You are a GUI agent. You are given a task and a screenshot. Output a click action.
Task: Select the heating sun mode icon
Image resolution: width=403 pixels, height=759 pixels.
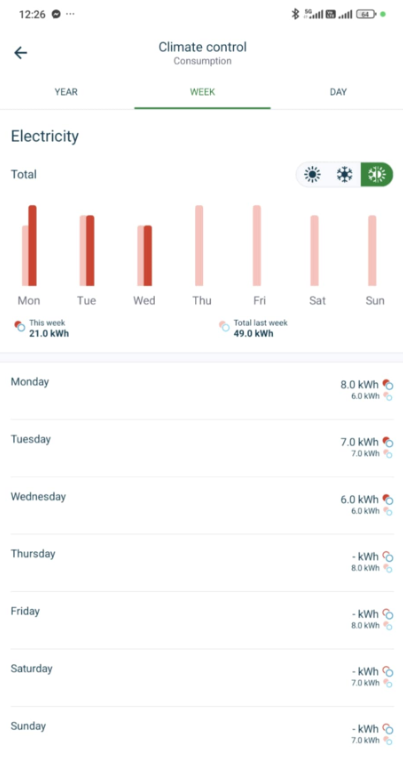click(x=313, y=174)
